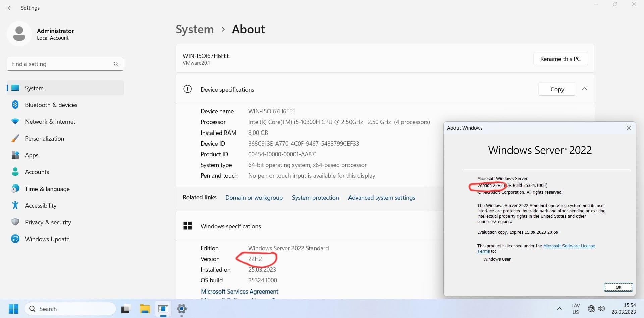Open the Microsoft Software License Terms link
This screenshot has width=644, height=318.
click(569, 246)
